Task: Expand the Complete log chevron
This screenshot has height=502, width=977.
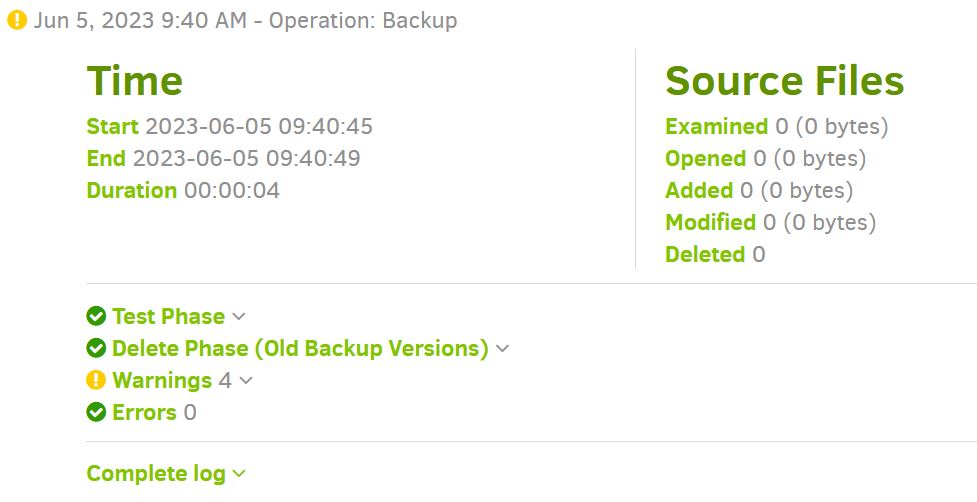Action: tap(239, 474)
